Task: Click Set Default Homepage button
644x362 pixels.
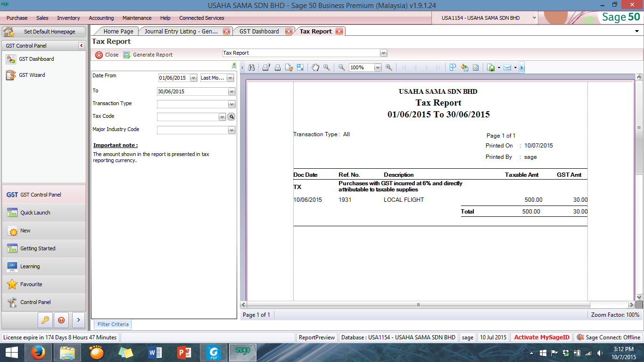Action: (x=44, y=32)
